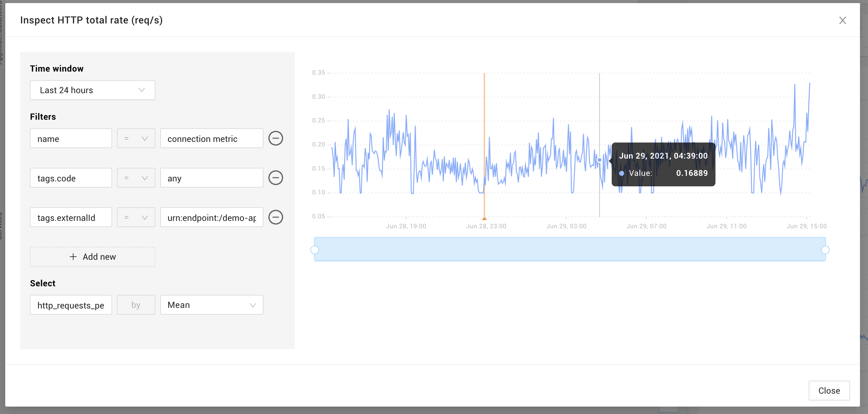Click the Jun 28, 23:00 axis label
The width and height of the screenshot is (868, 414).
[x=486, y=226]
